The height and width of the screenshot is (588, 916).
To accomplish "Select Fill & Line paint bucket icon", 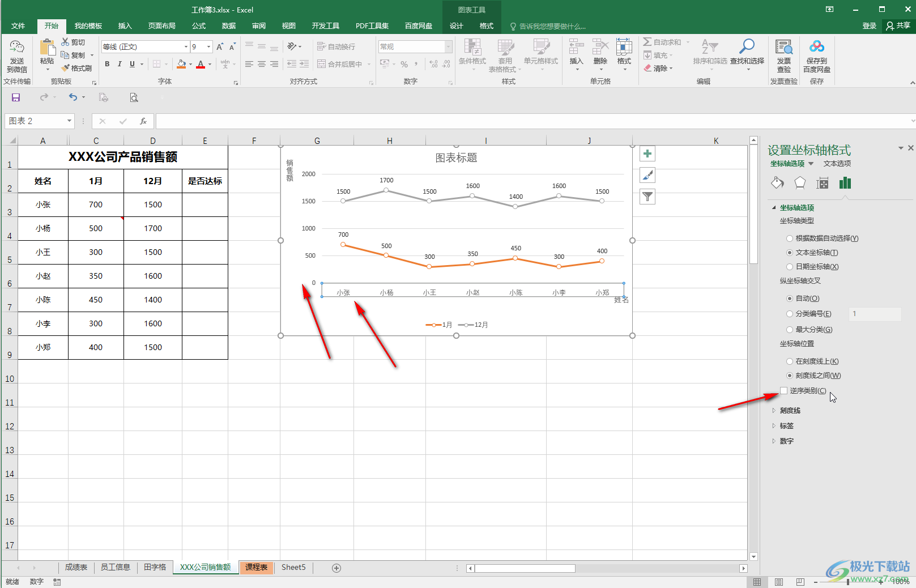I will pos(778,182).
